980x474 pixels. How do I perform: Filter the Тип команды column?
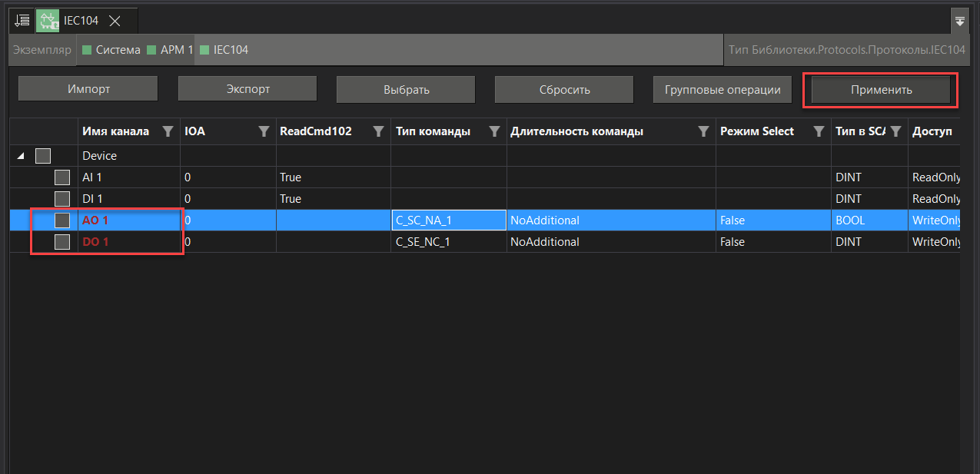494,132
